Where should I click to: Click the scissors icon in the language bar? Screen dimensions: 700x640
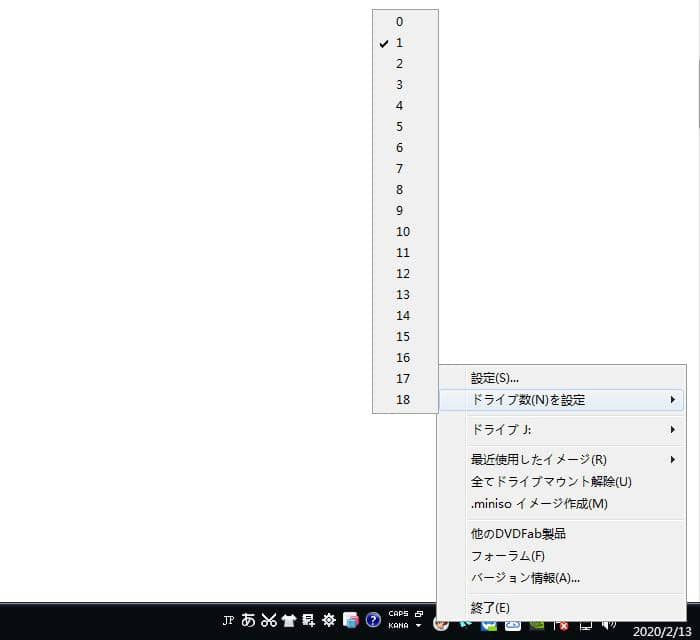(x=269, y=620)
